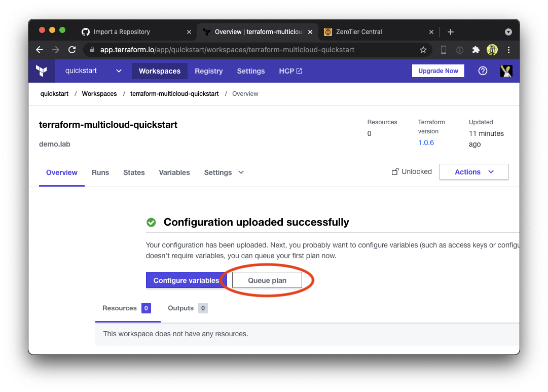
Task: Open Workspaces in top navigation
Action: 159,71
